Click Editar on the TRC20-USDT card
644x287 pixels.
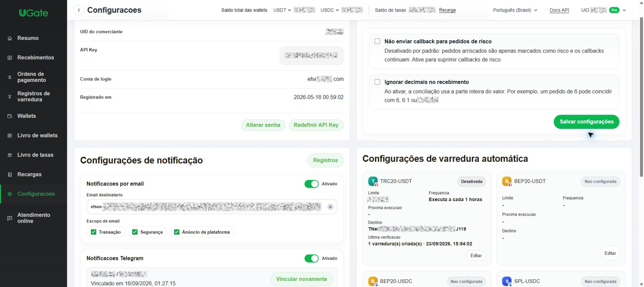tap(476, 256)
